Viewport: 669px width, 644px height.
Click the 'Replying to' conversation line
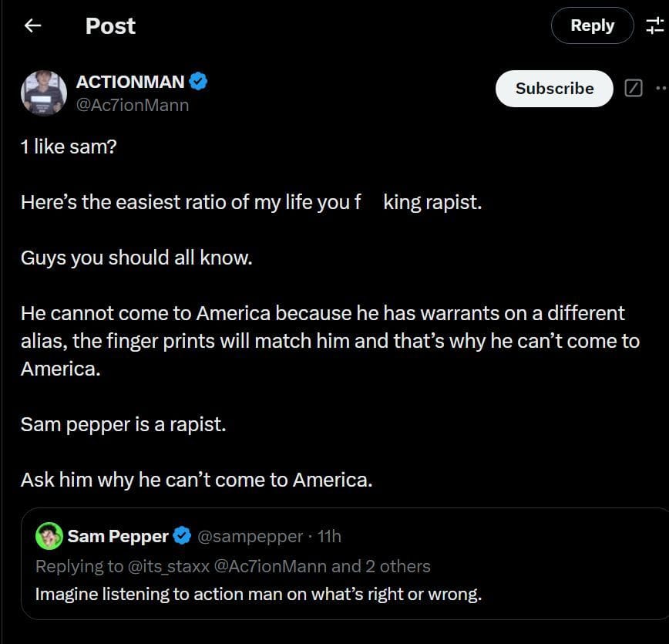click(x=77, y=565)
